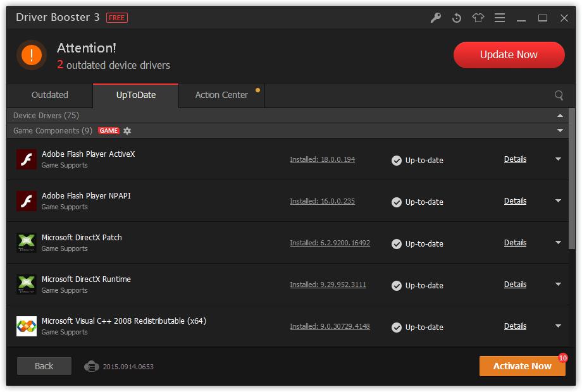This screenshot has height=392, width=582.
Task: Click the Game Components (9) label
Action: click(53, 130)
